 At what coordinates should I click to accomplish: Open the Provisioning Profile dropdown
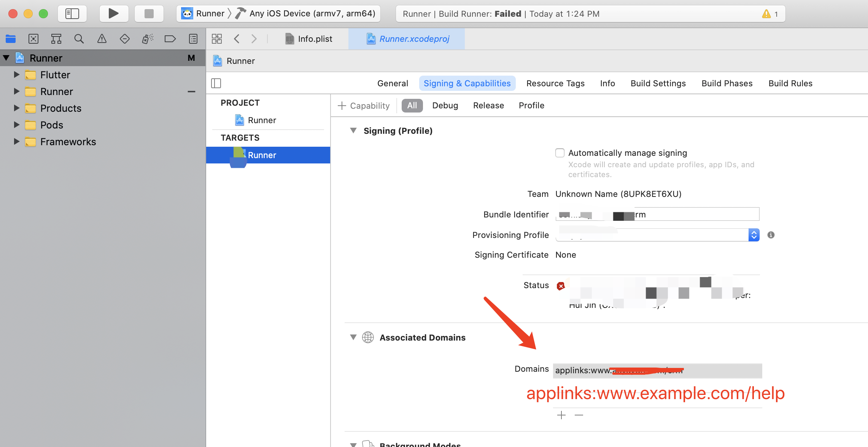coord(754,235)
